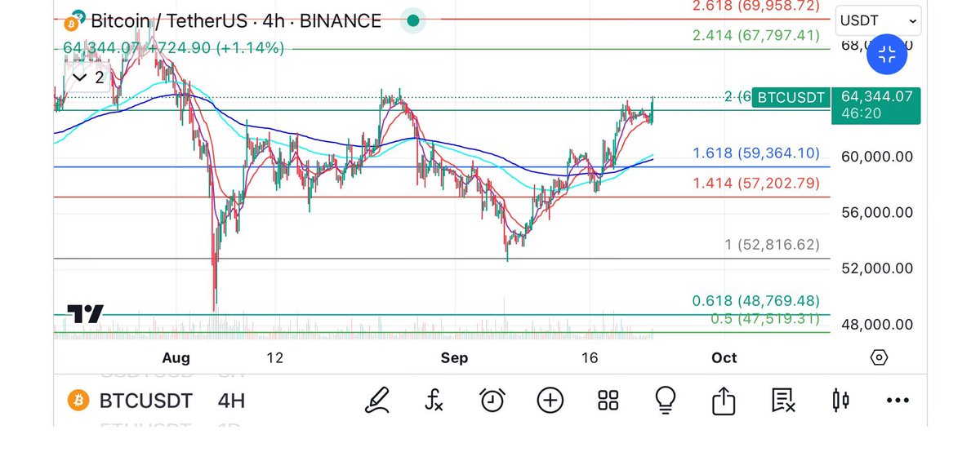The width and height of the screenshot is (980, 452).
Task: Add symbol using the plus circle icon
Action: [x=550, y=400]
